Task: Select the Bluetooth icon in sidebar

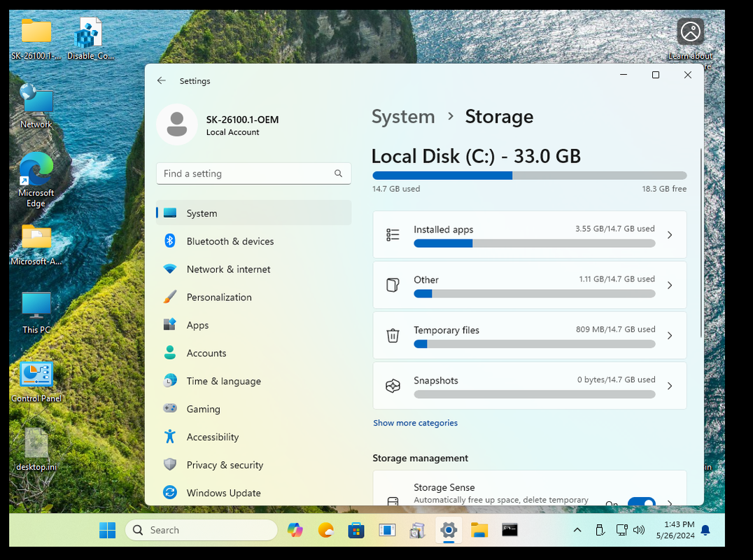Action: (170, 241)
